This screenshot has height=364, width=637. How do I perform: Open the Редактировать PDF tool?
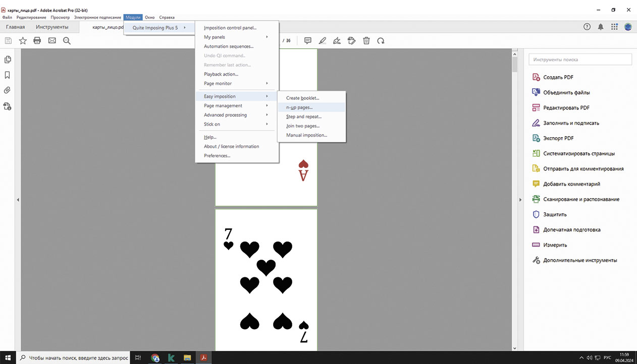tap(566, 108)
